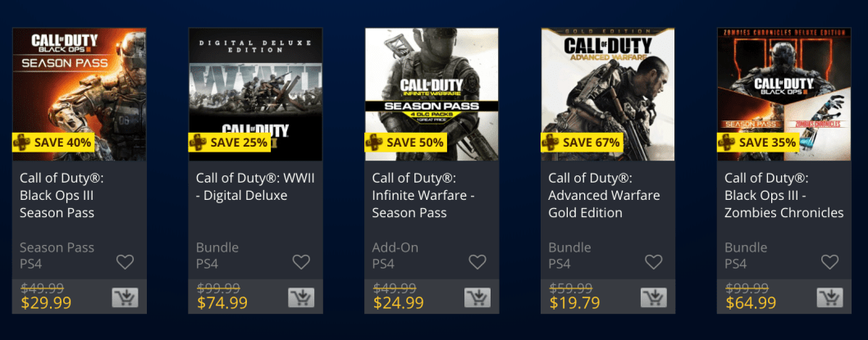The height and width of the screenshot is (340, 868).
Task: Click the Call of Duty: WWII - Digital Deluxe title
Action: (x=242, y=187)
